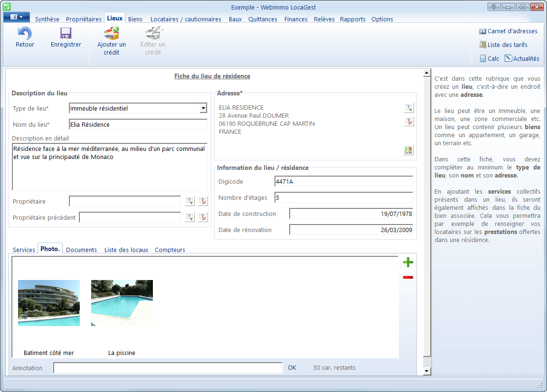Click the Digicode input field
Viewport: 547px width, 392px height.
click(x=343, y=181)
